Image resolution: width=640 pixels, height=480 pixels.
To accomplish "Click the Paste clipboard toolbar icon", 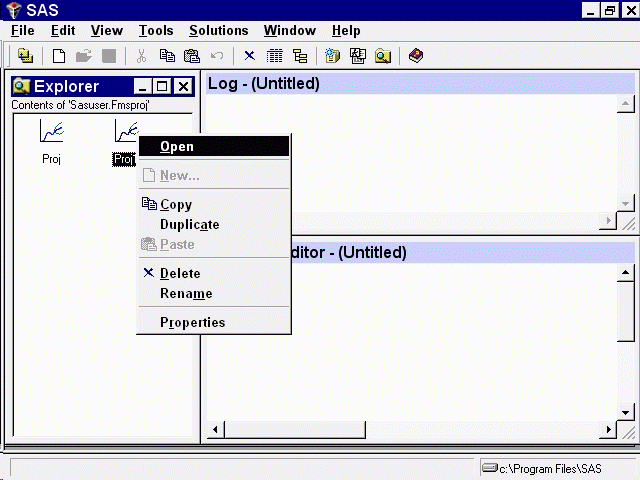I will click(x=192, y=56).
